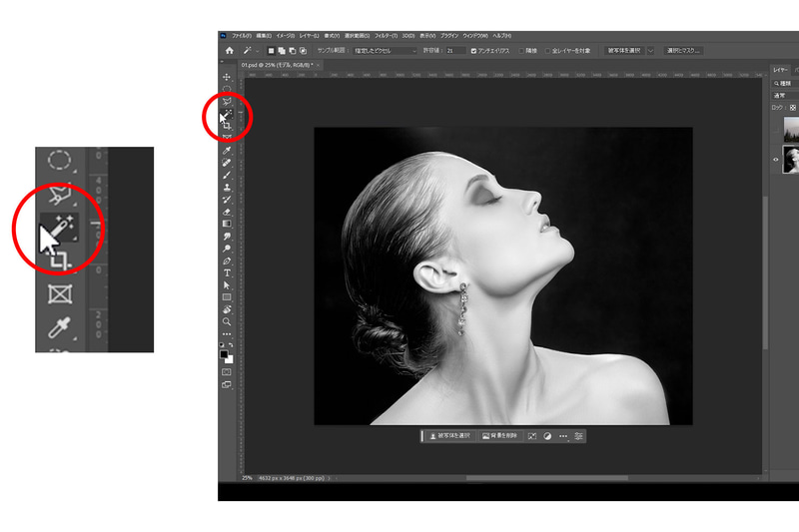Select the レイヤー panel tab
Screen dimensions: 799x532
pos(780,70)
